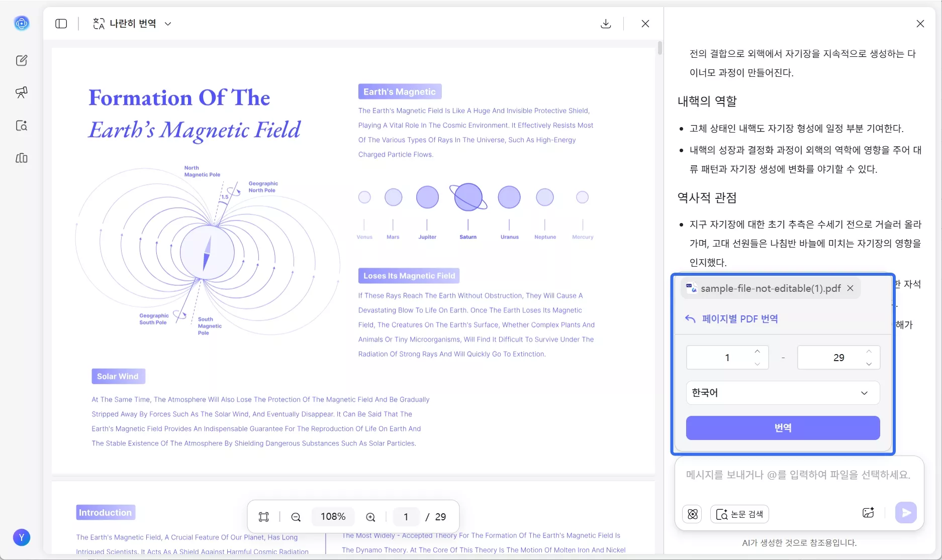Image resolution: width=942 pixels, height=560 pixels.
Task: Click the Jupiter planet label
Action: (427, 237)
